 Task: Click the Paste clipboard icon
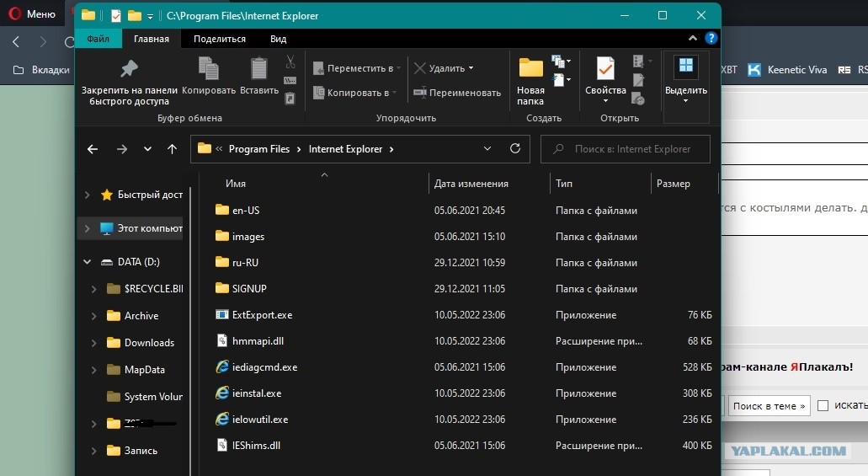(x=259, y=69)
